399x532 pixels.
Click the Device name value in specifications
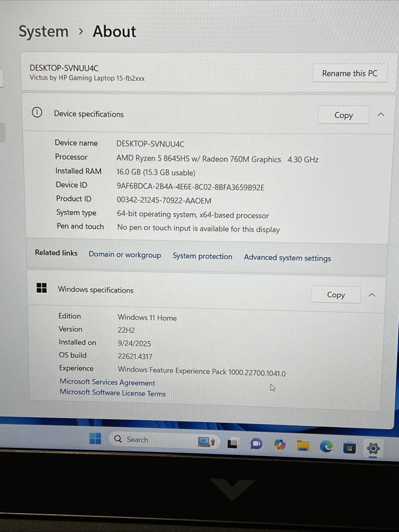tap(150, 144)
